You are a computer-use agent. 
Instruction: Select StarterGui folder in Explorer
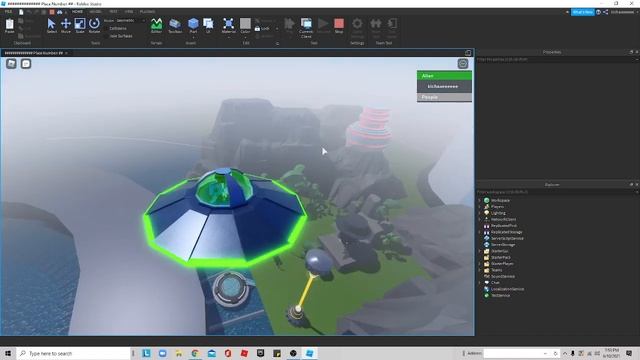pos(496,251)
